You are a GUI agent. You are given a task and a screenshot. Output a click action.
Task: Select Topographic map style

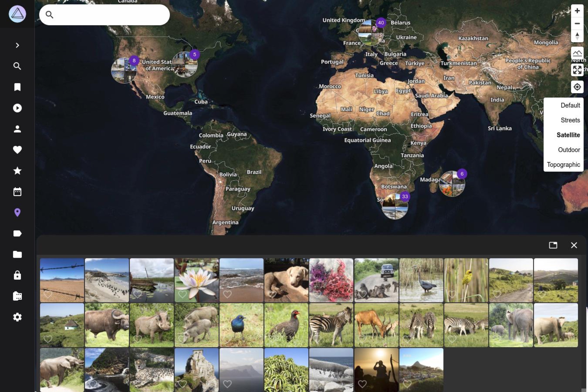[x=563, y=165]
